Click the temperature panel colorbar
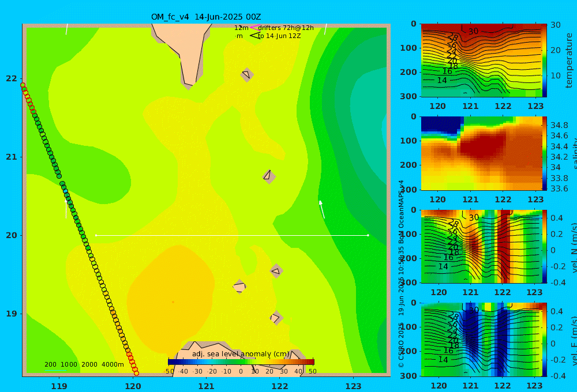Viewport: 577px width, 392px height. [545, 61]
